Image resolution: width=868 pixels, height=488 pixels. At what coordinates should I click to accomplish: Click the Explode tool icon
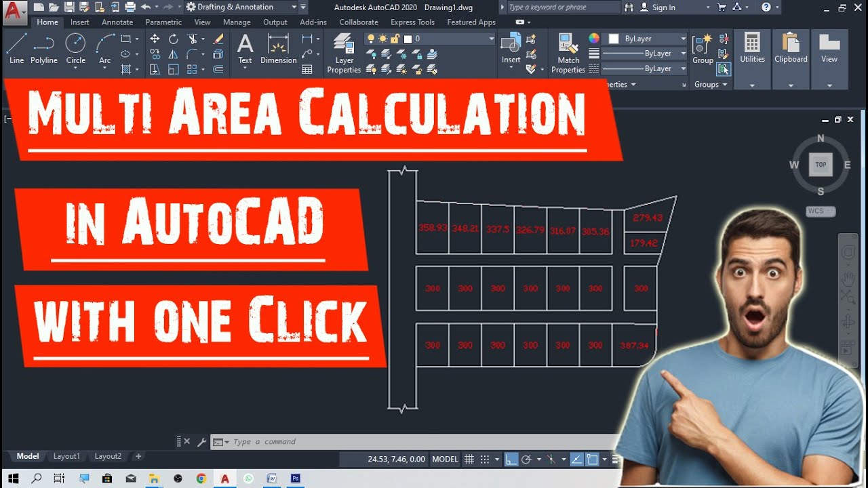[x=218, y=54]
